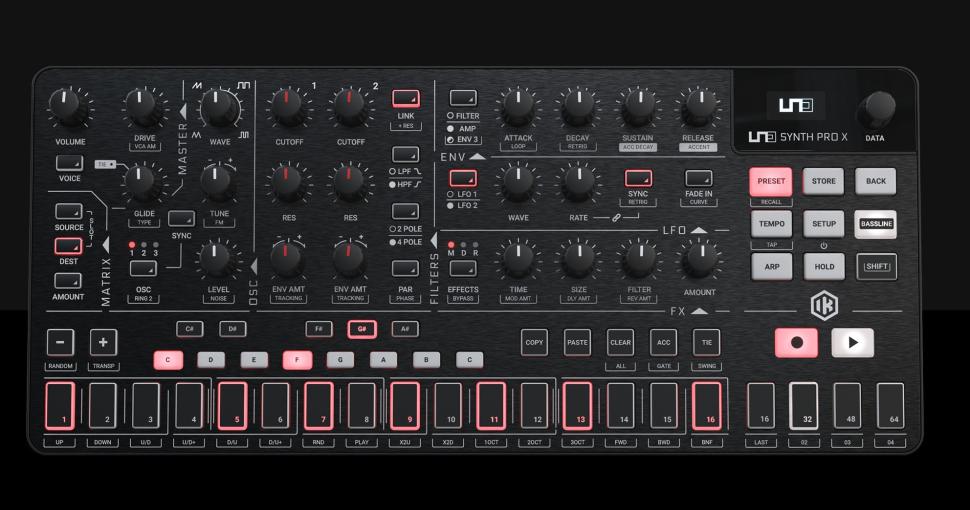This screenshot has height=510, width=970.
Task: Click the filter 1 ENV AMT knob
Action: click(x=286, y=259)
